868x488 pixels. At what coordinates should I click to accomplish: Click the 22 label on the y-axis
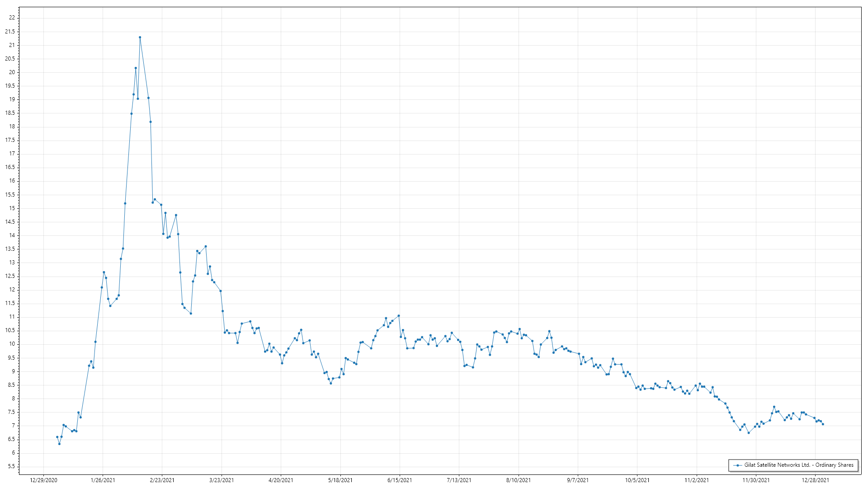(12, 18)
